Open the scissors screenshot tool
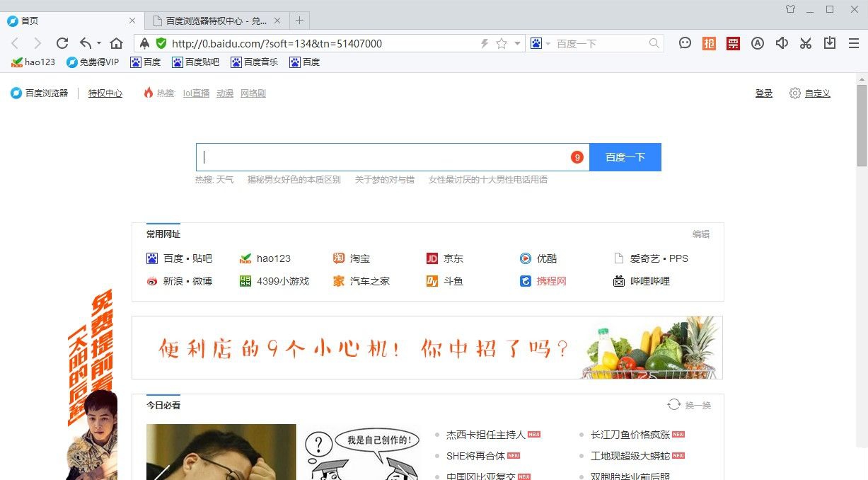The height and width of the screenshot is (480, 868). coord(806,43)
